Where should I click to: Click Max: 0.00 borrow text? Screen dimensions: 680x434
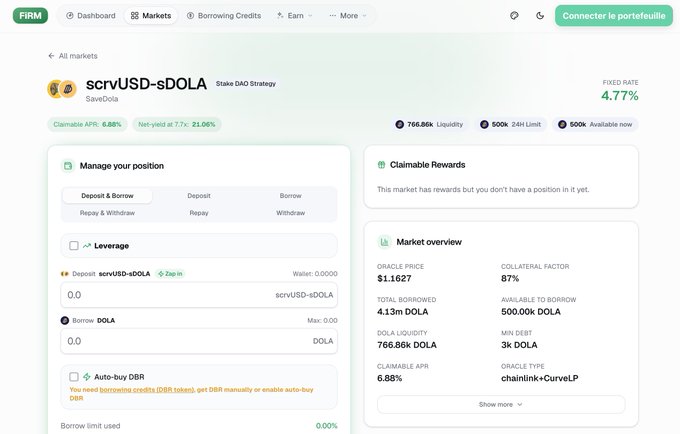pos(322,320)
